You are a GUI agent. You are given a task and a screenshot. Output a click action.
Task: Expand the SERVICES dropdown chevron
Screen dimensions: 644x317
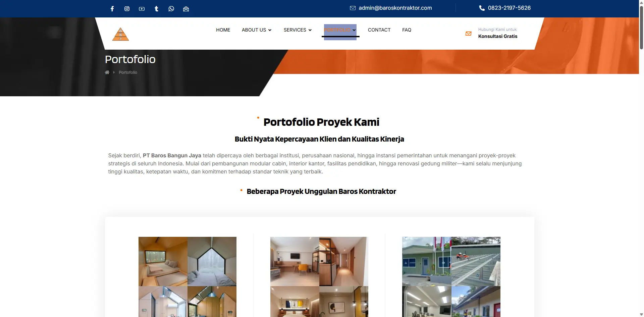[x=310, y=30]
